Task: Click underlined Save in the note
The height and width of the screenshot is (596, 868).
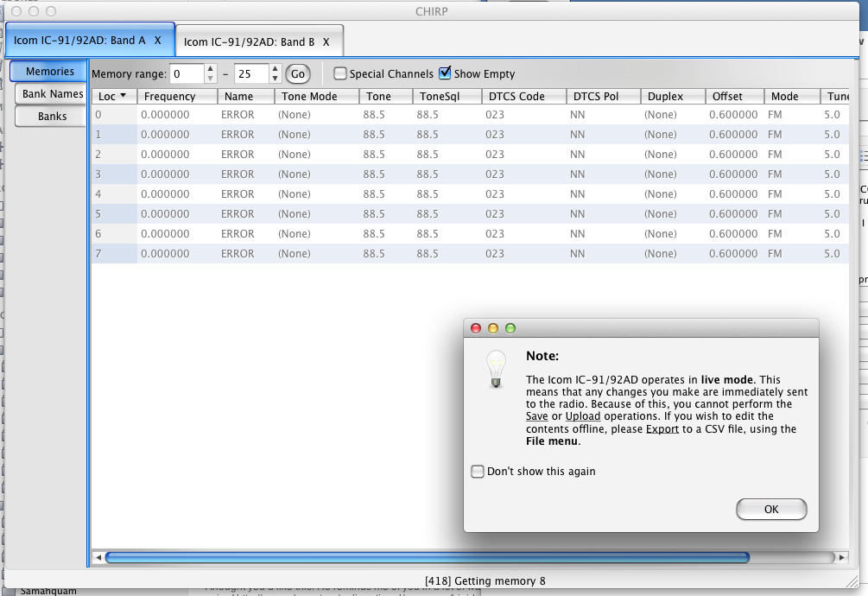Action: point(537,416)
